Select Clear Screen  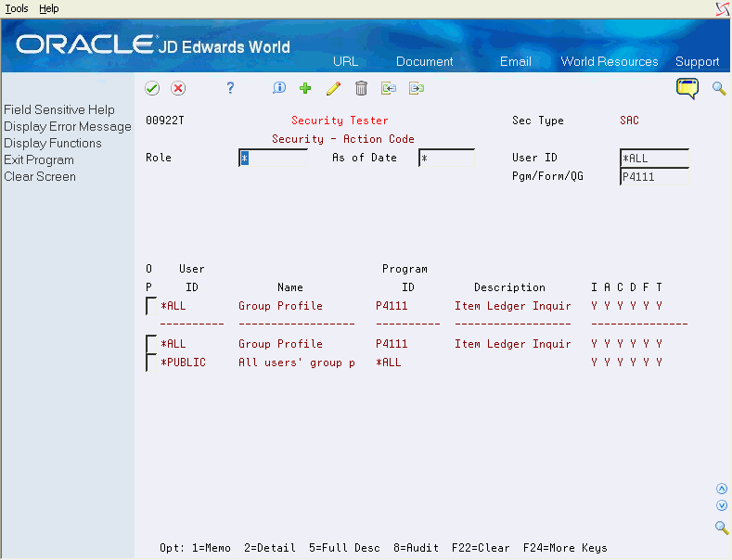click(40, 177)
